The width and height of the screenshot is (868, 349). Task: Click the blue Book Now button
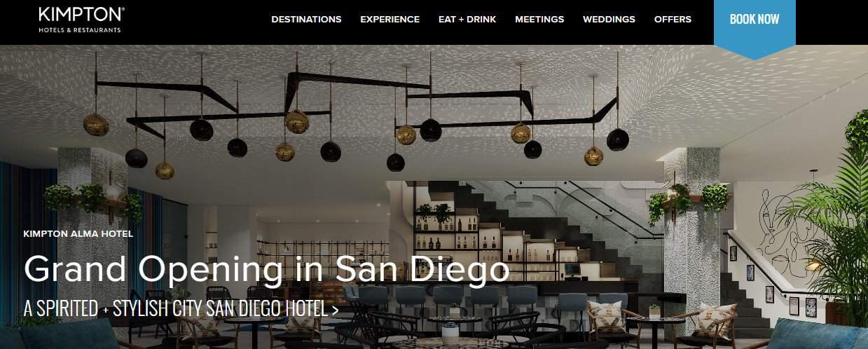(755, 22)
